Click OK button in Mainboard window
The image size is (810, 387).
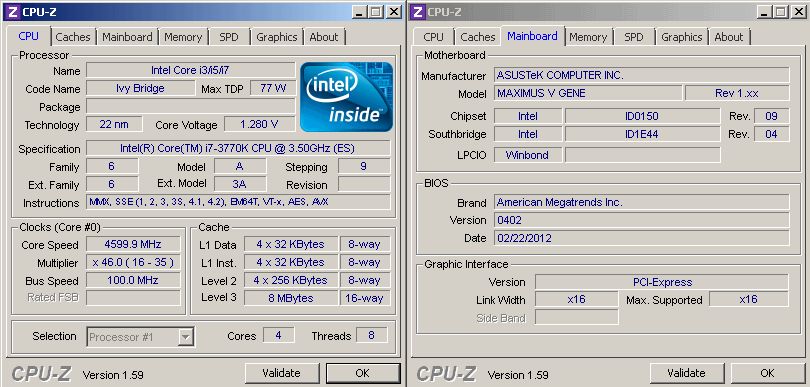point(768,373)
